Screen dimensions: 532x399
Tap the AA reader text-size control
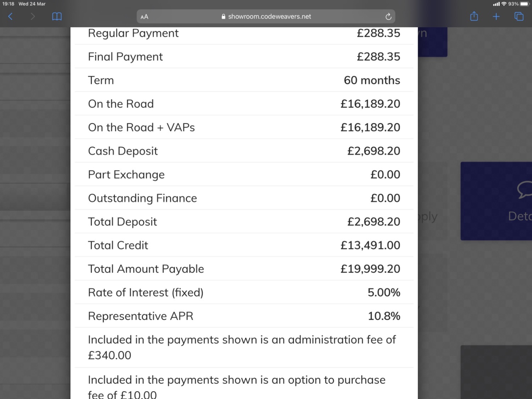(x=144, y=17)
